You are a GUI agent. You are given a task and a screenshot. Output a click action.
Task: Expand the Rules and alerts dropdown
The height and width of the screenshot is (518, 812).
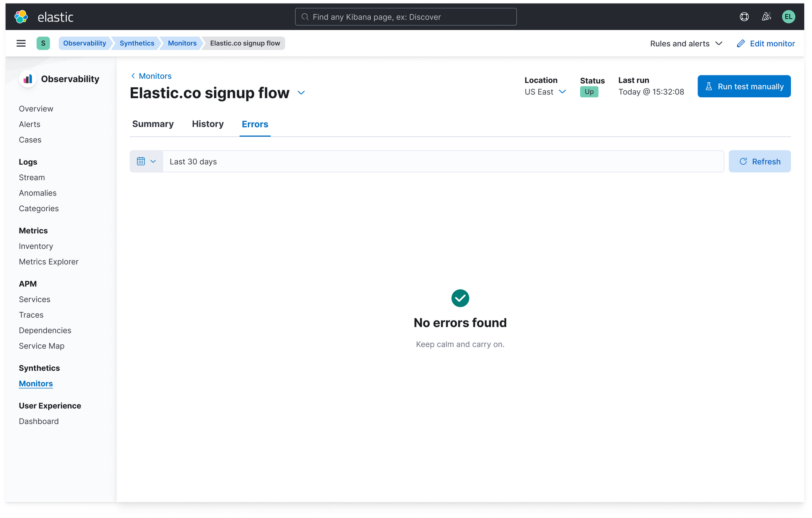(686, 43)
